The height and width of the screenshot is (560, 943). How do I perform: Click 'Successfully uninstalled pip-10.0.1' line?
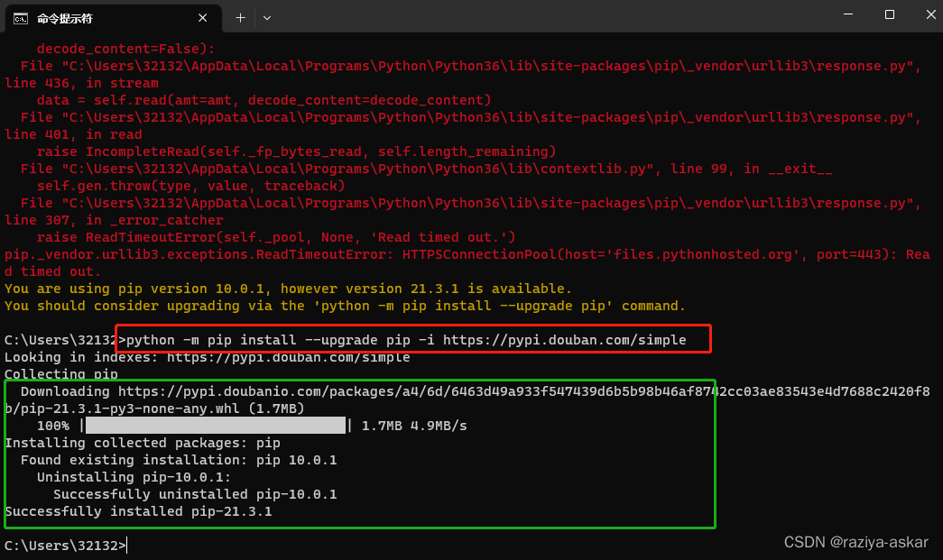[195, 494]
